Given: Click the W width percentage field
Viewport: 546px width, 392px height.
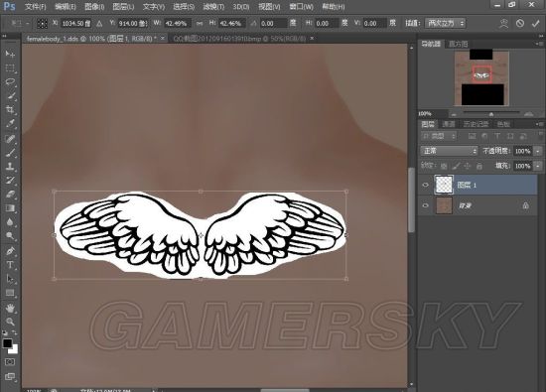Looking at the screenshot, I should [x=177, y=24].
